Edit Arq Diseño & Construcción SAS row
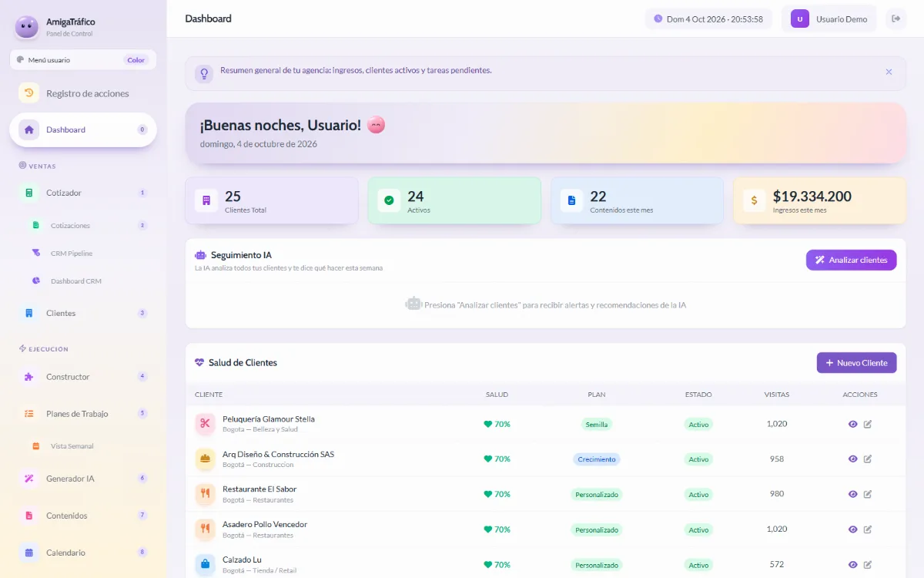The height and width of the screenshot is (578, 924). click(x=868, y=459)
